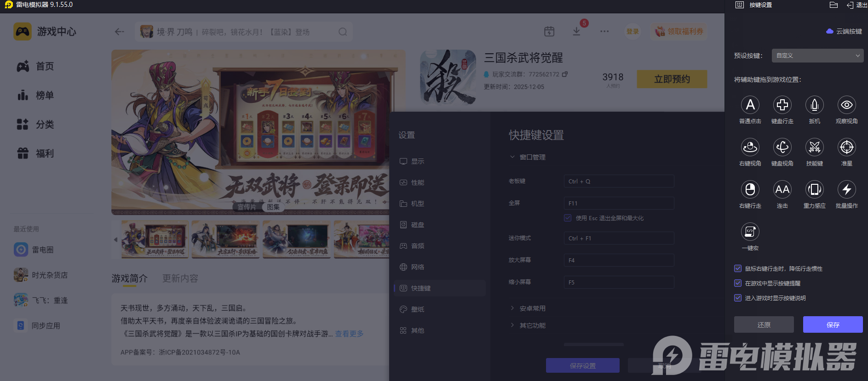
Task: Expand the 其它功能 section
Action: click(512, 325)
